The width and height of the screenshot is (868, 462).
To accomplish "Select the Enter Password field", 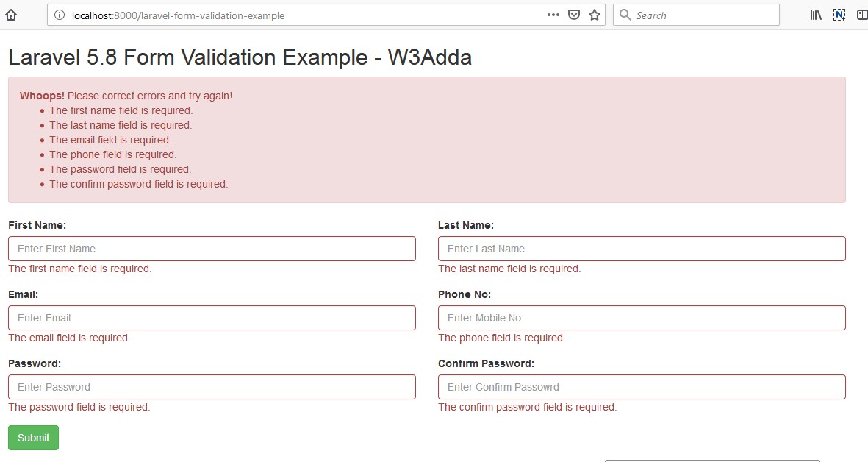I will click(212, 386).
